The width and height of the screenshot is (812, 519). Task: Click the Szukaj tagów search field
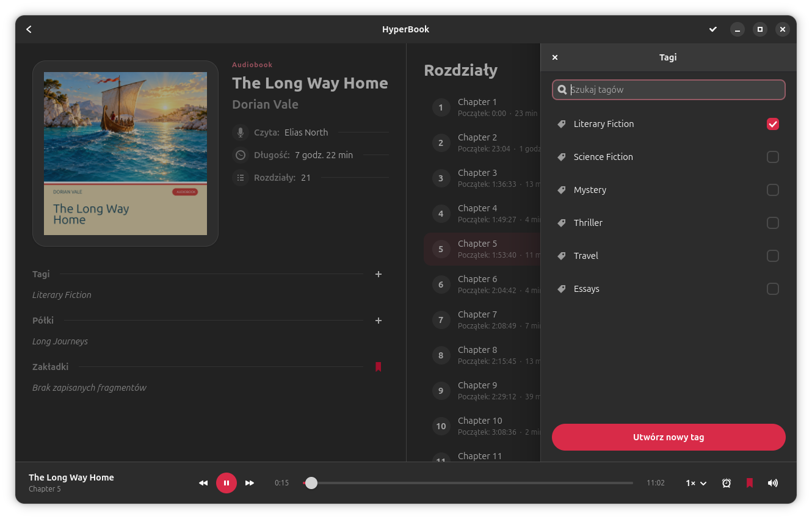point(669,90)
